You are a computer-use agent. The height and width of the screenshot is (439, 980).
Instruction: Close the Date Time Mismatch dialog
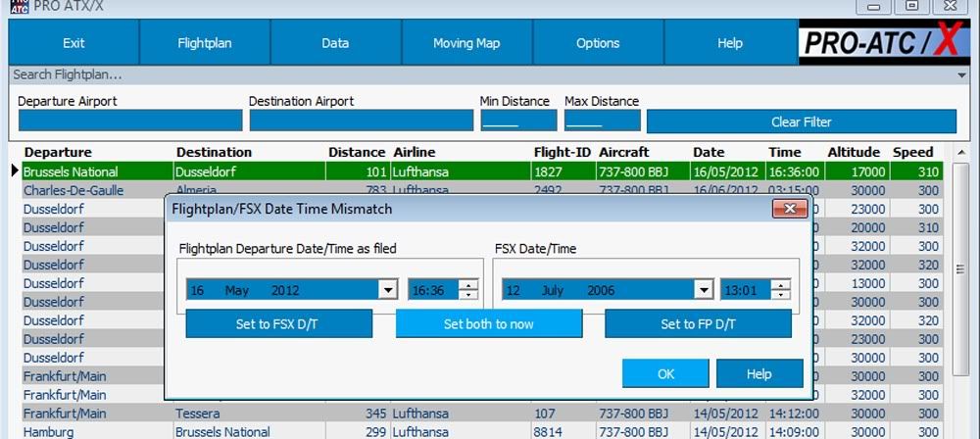[x=789, y=209]
